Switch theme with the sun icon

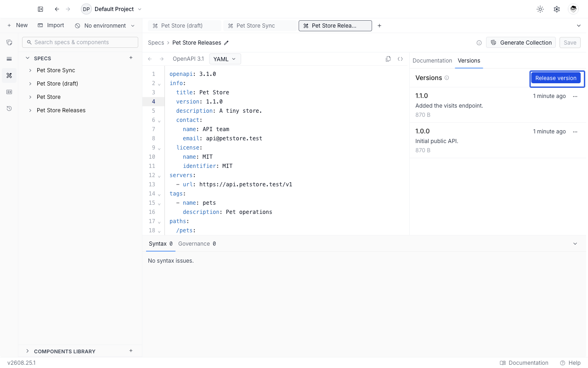tap(540, 9)
